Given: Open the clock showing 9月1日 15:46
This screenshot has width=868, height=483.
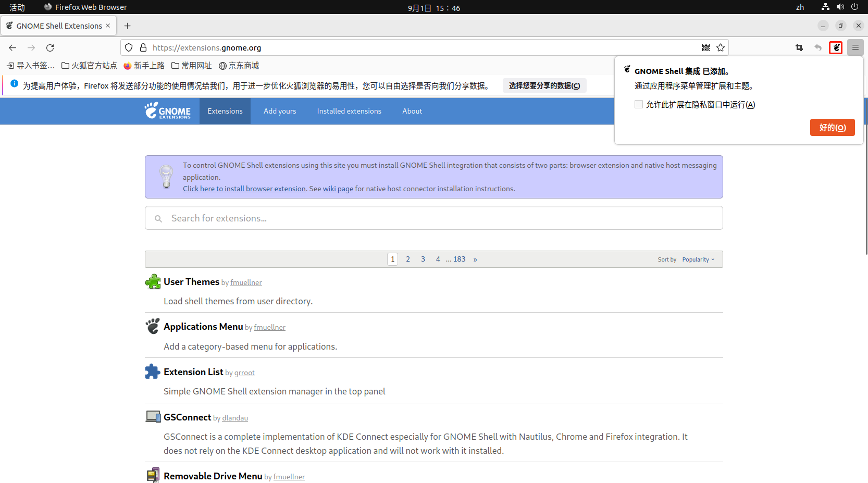Looking at the screenshot, I should (x=434, y=8).
